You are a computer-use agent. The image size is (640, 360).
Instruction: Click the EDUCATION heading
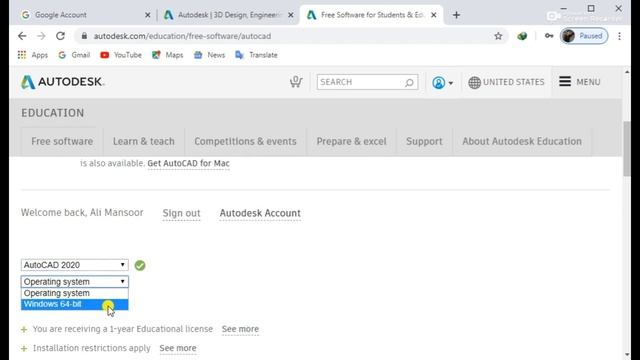coord(53,113)
